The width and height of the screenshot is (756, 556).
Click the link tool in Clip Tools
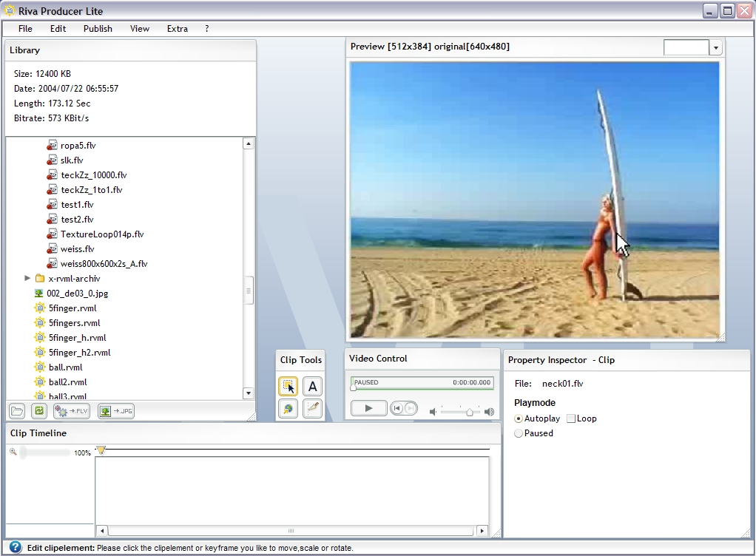[288, 409]
